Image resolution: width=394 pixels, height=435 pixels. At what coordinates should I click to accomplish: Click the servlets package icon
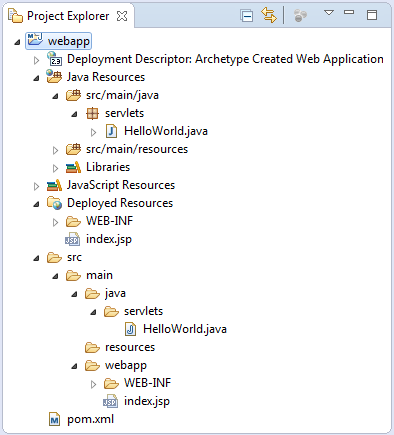point(92,113)
